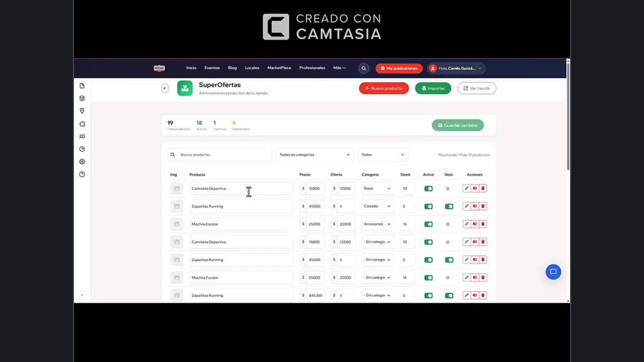Open the category dropdown of the uncategorized Mochila Escolar

tap(377, 278)
